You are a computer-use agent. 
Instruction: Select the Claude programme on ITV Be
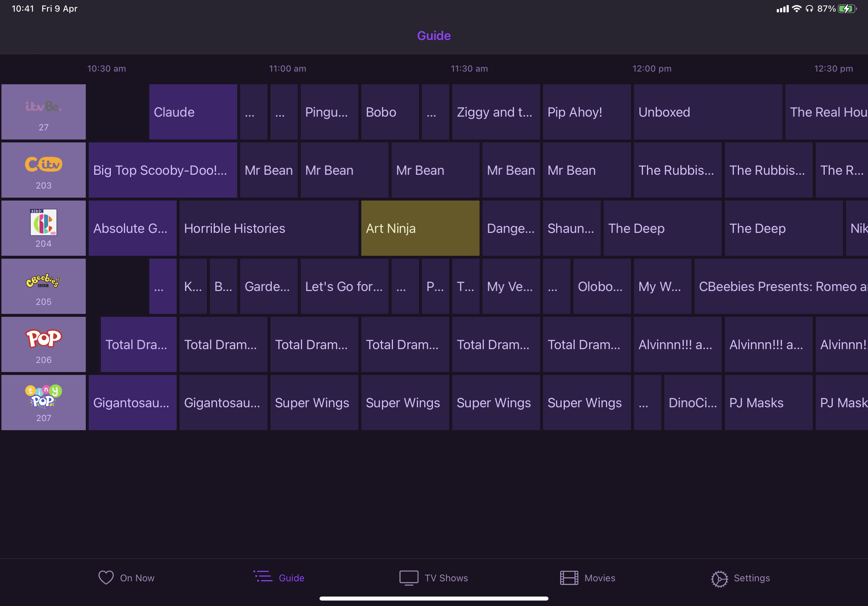click(x=193, y=112)
